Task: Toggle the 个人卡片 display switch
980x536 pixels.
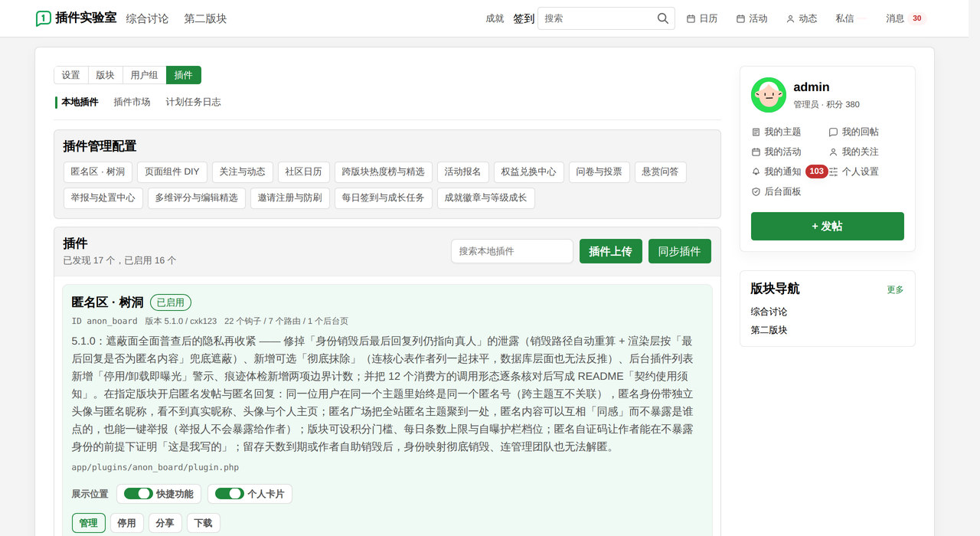Action: [x=230, y=494]
